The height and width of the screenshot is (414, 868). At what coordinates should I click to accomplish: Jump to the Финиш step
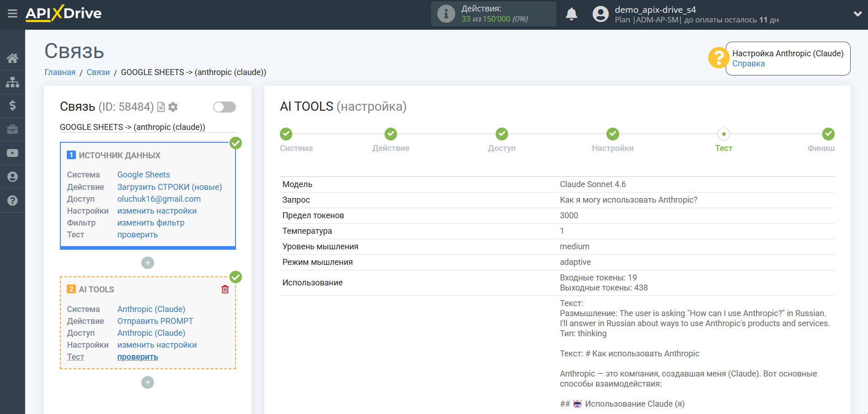(828, 134)
